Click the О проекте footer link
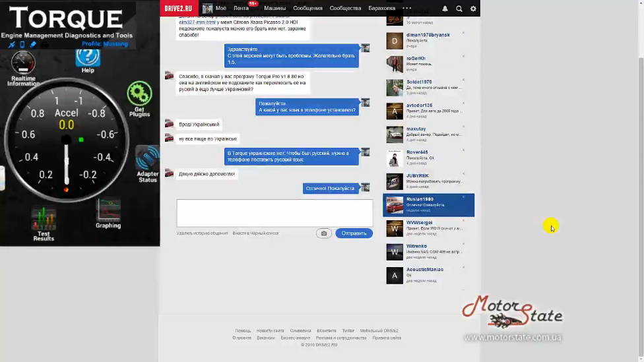The width and height of the screenshot is (644, 362). pos(241,338)
